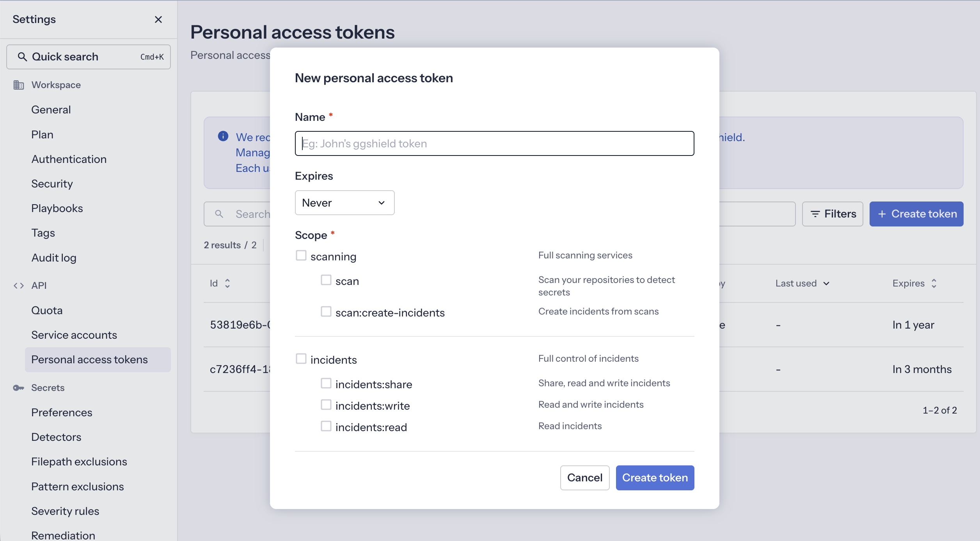Click token row c7236ff4 id
The height and width of the screenshot is (541, 980).
[x=240, y=370]
